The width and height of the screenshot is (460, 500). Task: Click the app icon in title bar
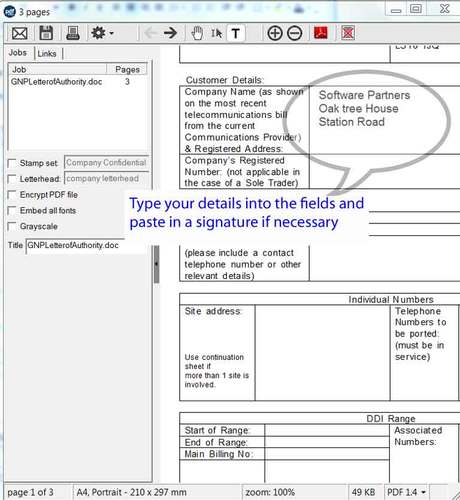pos(10,12)
